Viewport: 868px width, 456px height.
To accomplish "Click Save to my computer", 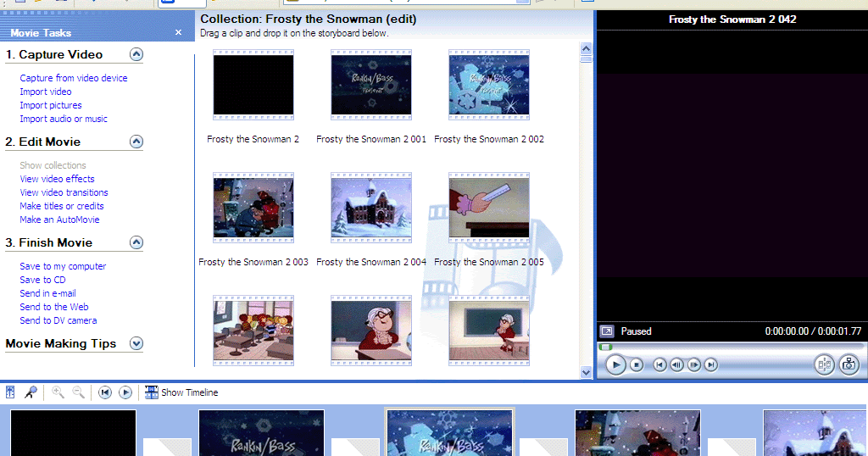I will [63, 266].
